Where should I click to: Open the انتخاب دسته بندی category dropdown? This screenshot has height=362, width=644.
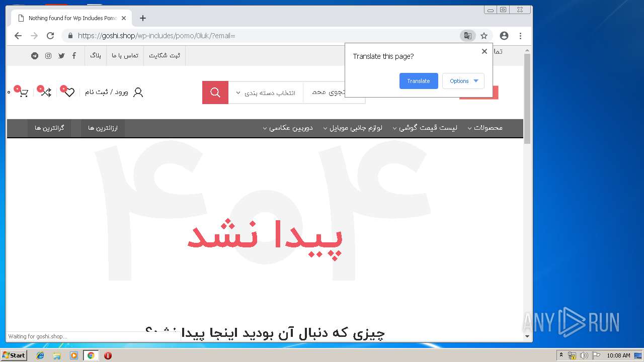pos(266,93)
